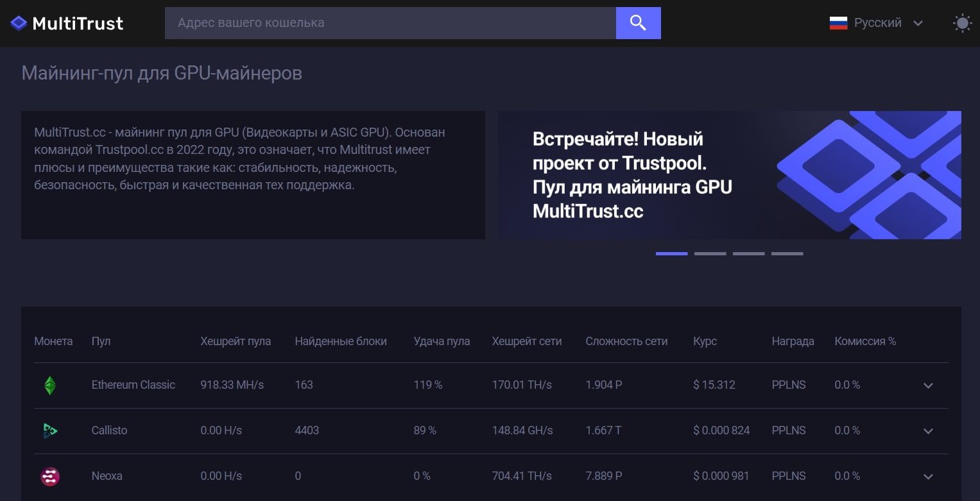The image size is (980, 501).
Task: Click the 170.01 TH/s network hashrate
Action: click(x=522, y=385)
